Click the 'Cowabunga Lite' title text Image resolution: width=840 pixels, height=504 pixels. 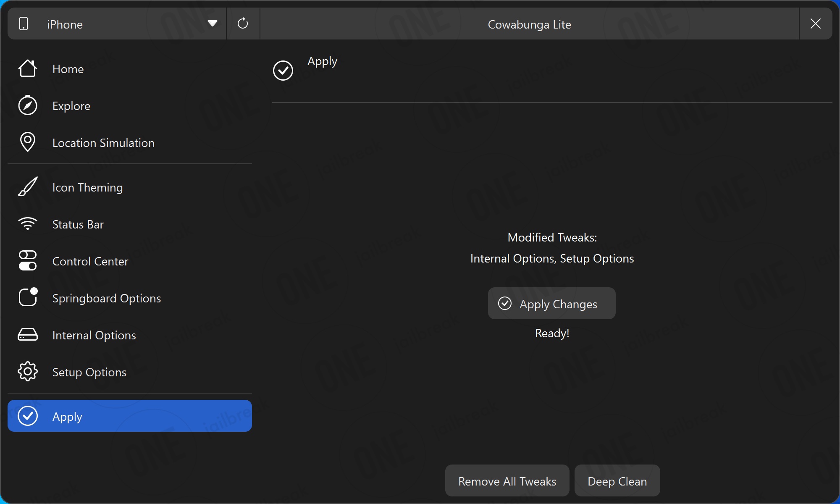529,24
